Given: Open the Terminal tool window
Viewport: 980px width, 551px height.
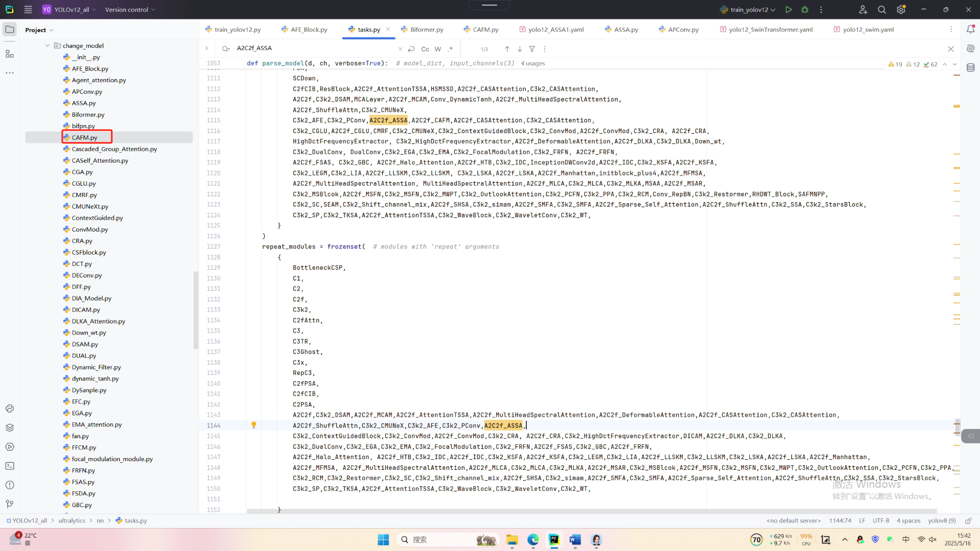Looking at the screenshot, I should tap(10, 466).
